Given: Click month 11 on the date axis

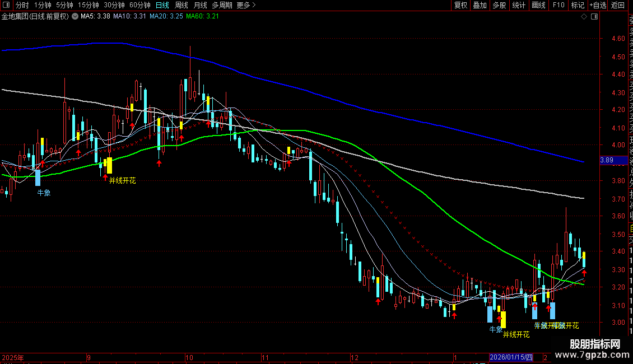Looking at the screenshot, I should click(x=265, y=357).
